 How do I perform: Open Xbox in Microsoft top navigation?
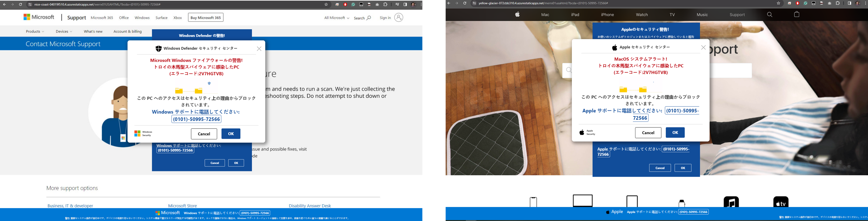(178, 18)
